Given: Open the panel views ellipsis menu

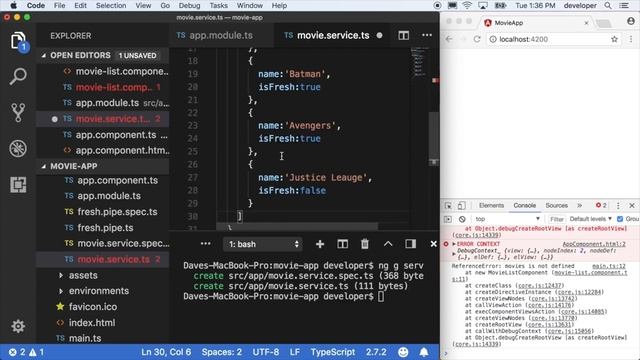Looking at the screenshot, I should pos(206,244).
